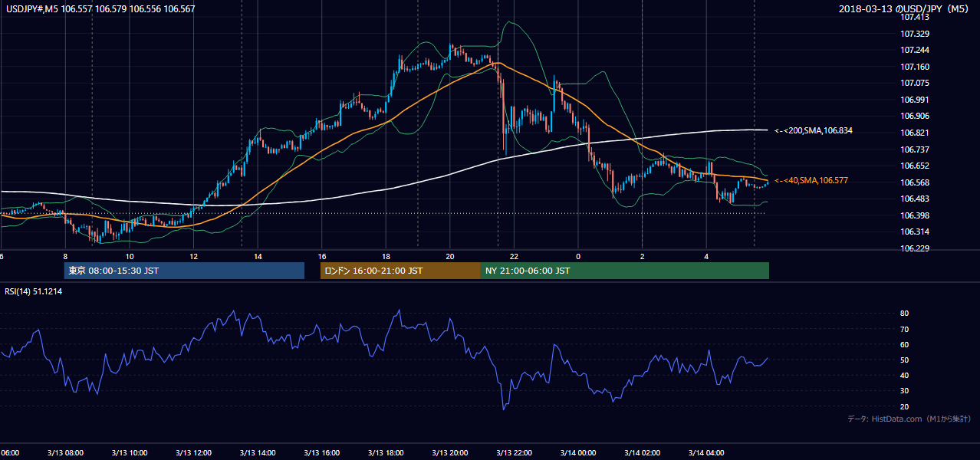This screenshot has height=460, width=980.
Task: Click price axis label 107.244
Action: pos(914,50)
